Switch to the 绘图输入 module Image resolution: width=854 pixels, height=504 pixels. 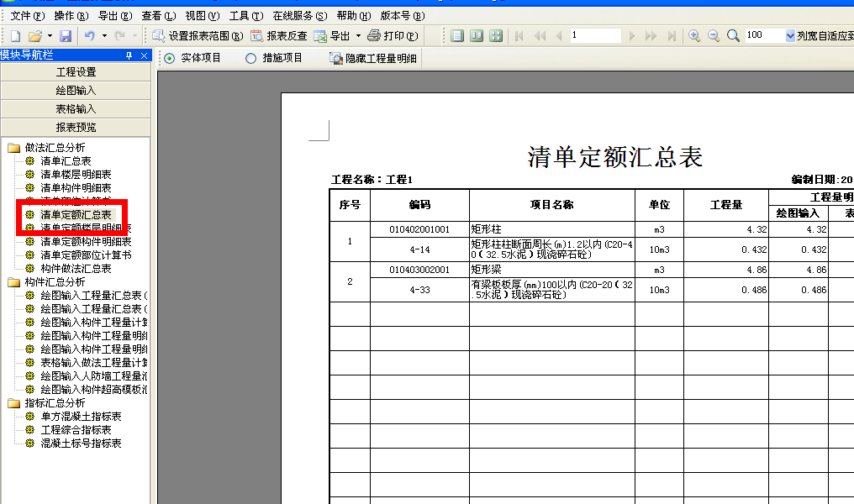coord(76,91)
